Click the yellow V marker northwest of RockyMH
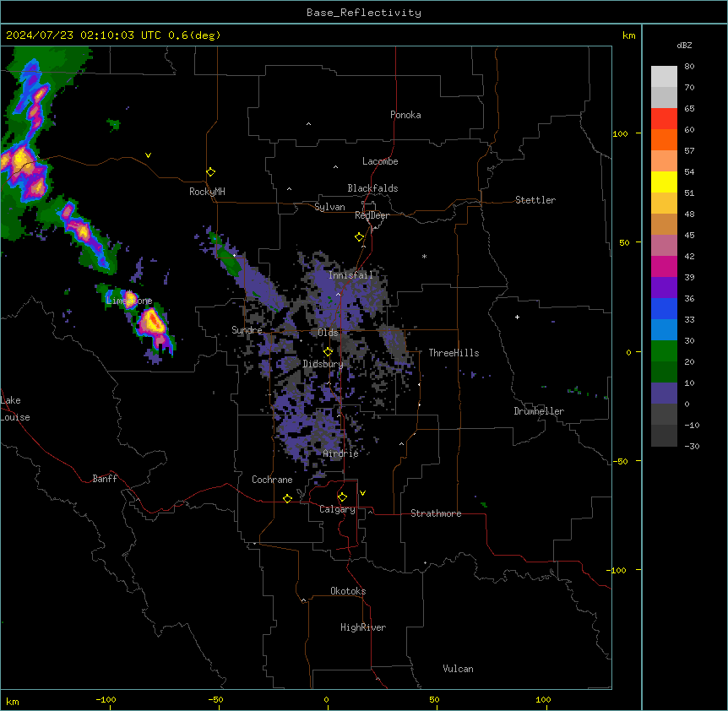This screenshot has width=728, height=711. tap(148, 155)
